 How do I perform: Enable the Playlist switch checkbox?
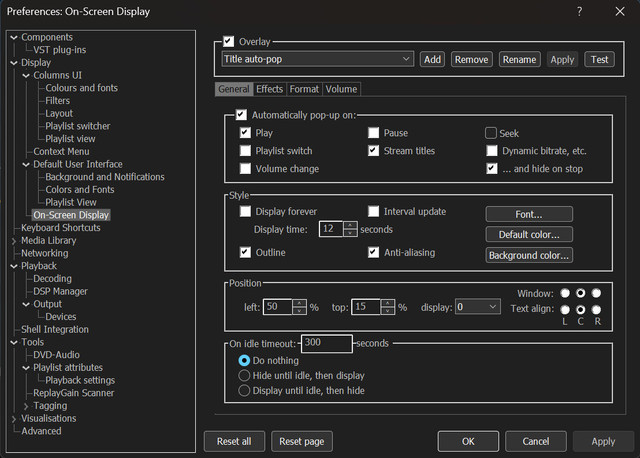coord(245,151)
